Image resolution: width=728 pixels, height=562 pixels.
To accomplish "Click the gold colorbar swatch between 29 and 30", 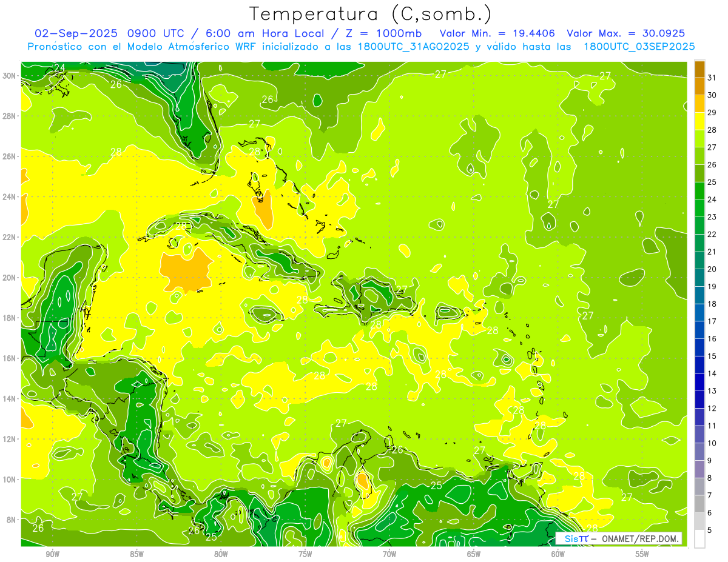I will coord(699,104).
